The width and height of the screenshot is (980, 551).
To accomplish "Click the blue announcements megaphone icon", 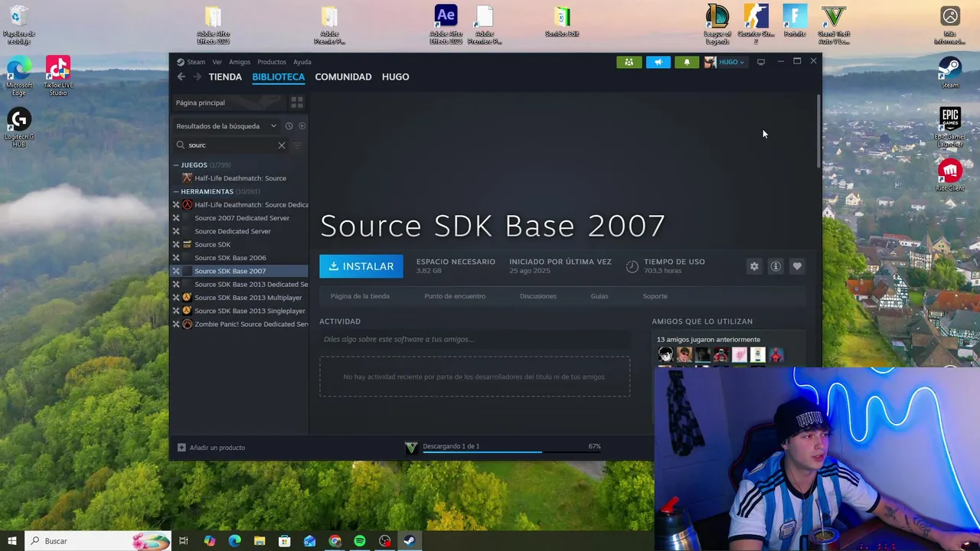I will click(x=658, y=62).
